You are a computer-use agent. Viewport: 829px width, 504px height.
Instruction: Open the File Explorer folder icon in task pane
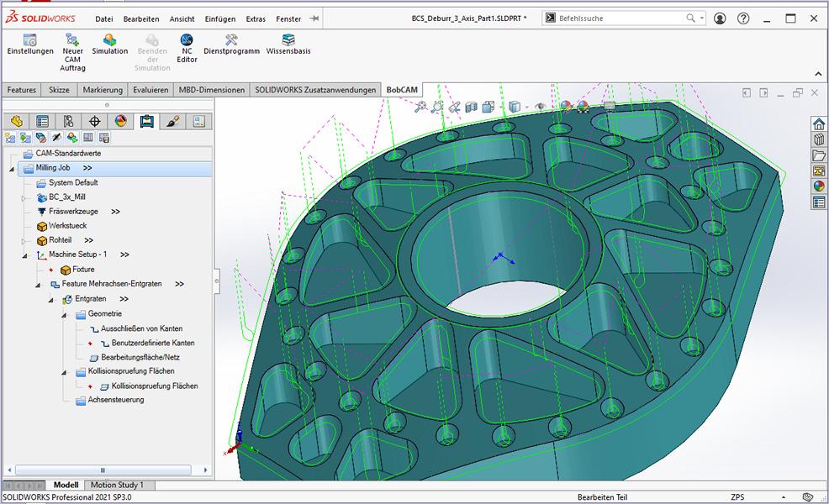click(819, 155)
